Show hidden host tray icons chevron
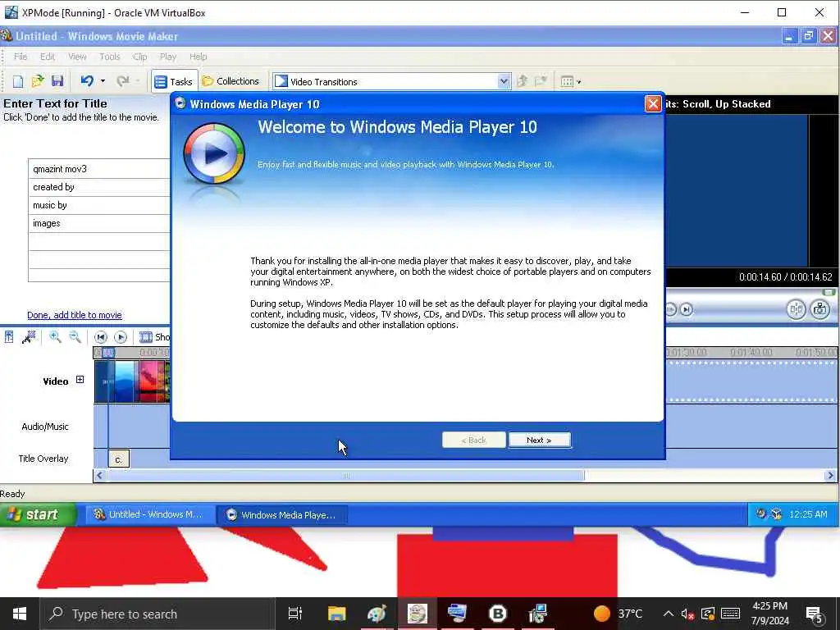Image resolution: width=840 pixels, height=630 pixels. [x=668, y=614]
